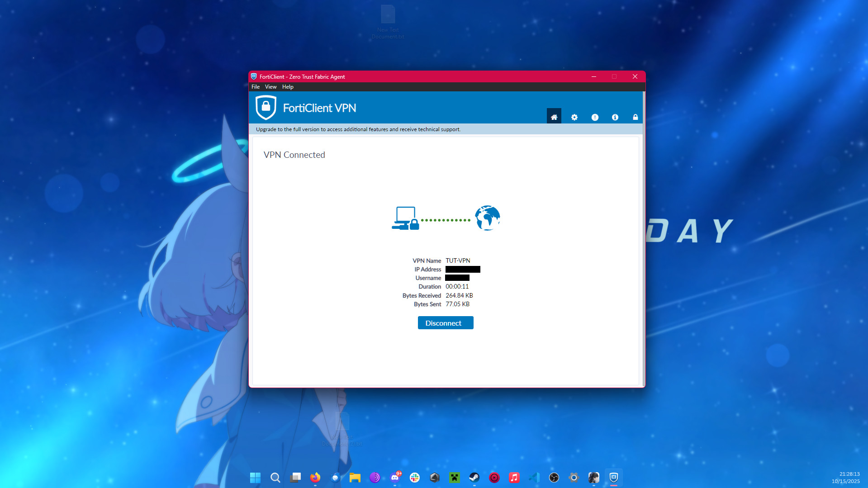Open Windows Settings gear on taskbar
Viewport: 868px width, 488px height.
pyautogui.click(x=574, y=478)
